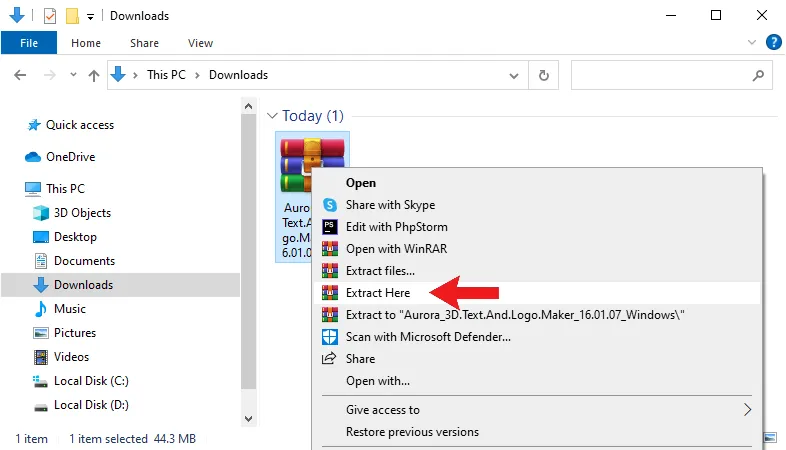This screenshot has width=786, height=450.
Task: Choose Scan with Microsoft Defender...
Action: (x=537, y=337)
